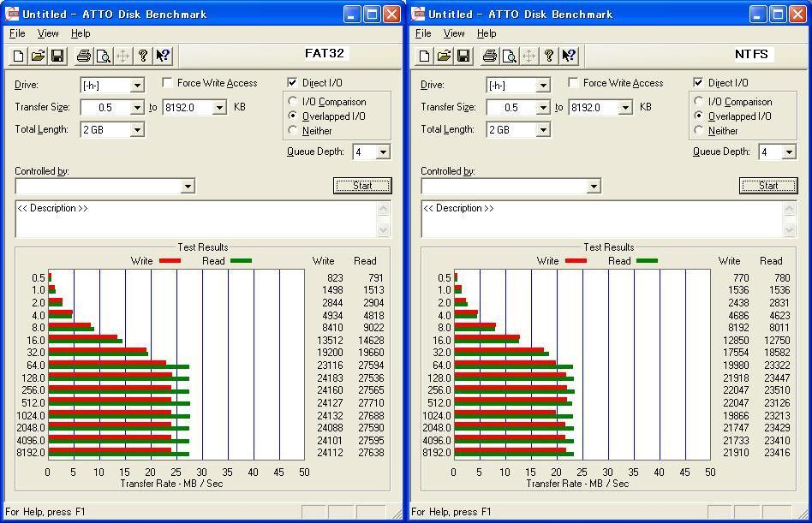
Task: Open Print Preview in NTFS window toolbar
Action: (x=510, y=56)
